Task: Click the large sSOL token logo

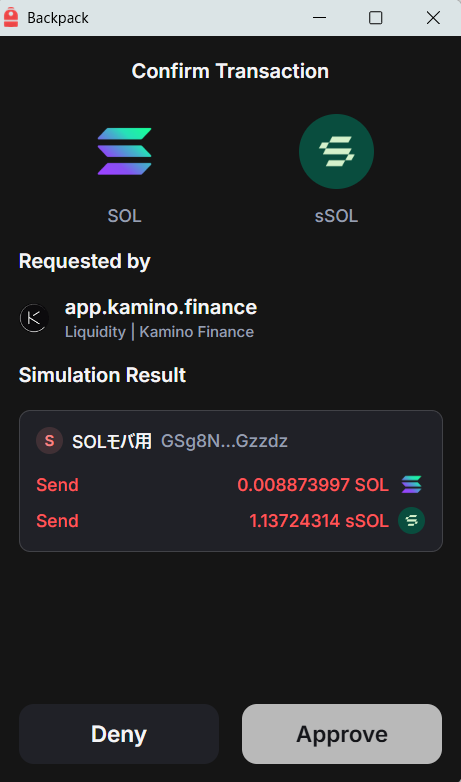Action: 336,152
